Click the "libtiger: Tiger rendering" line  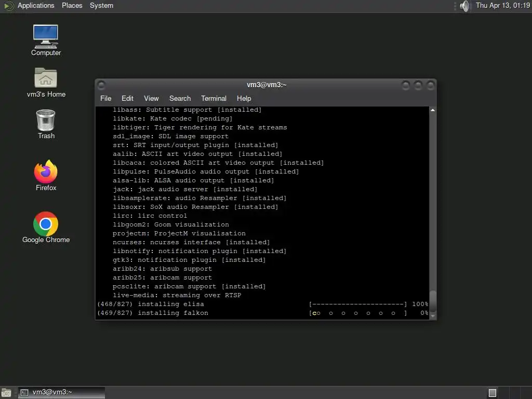click(199, 127)
